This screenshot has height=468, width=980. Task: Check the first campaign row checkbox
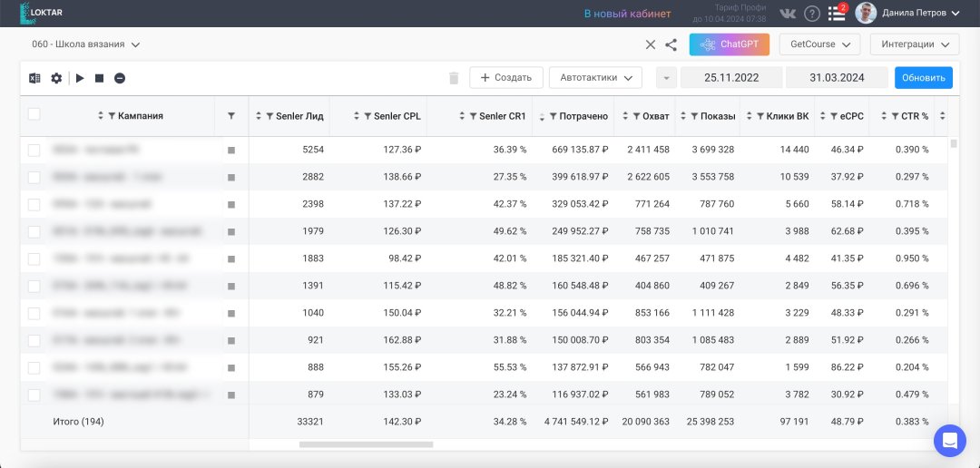[x=34, y=150]
